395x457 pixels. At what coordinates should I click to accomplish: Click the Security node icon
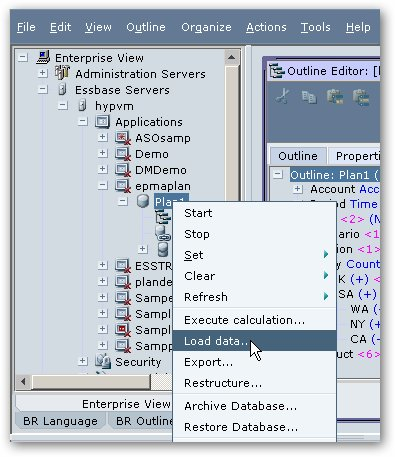[x=103, y=361]
